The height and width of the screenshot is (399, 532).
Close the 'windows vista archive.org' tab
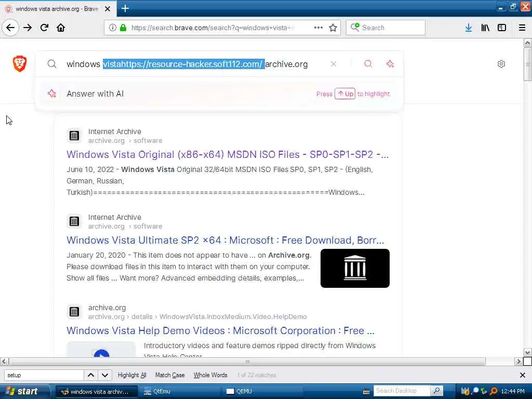tap(108, 9)
